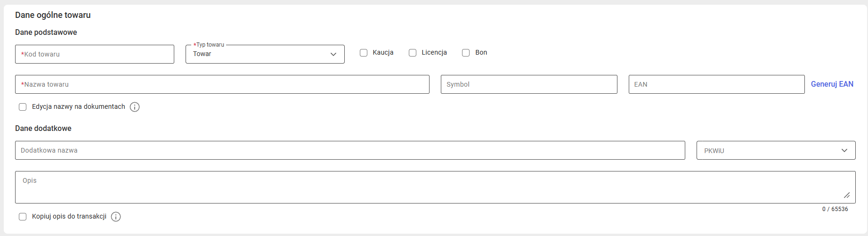
Task: Focus the Dodatkowa nazwa field
Action: pyautogui.click(x=350, y=150)
